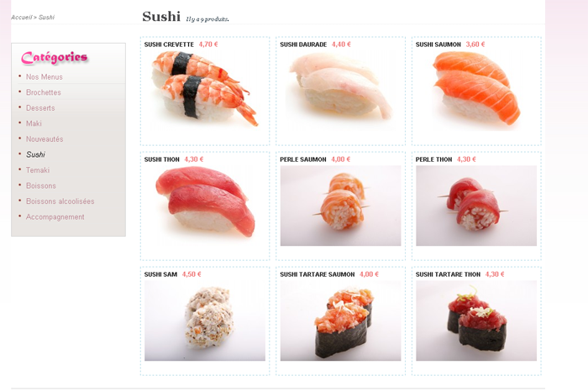
Task: Click the SUSHI TARTARE THON title link
Action: tap(448, 274)
